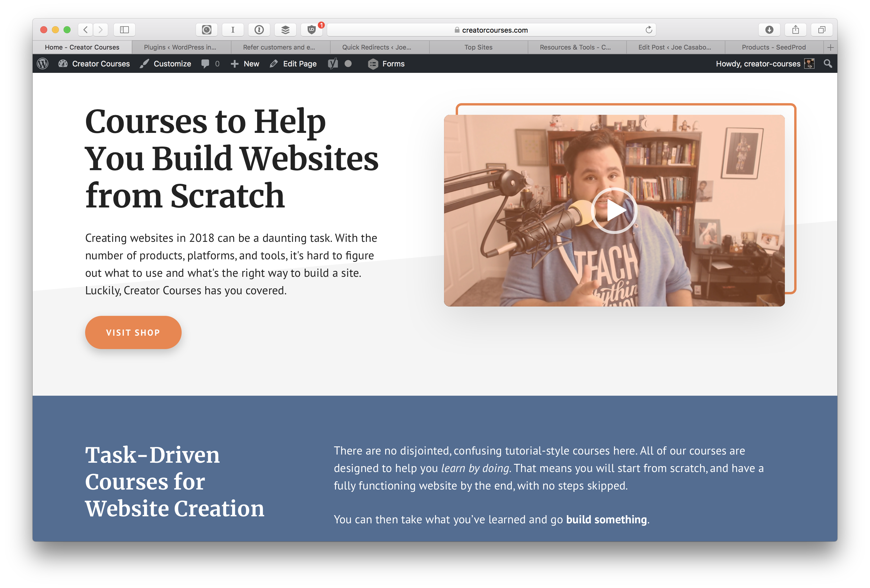870x588 pixels.
Task: Click the Buffer stacked layers extension icon
Action: coord(285,29)
